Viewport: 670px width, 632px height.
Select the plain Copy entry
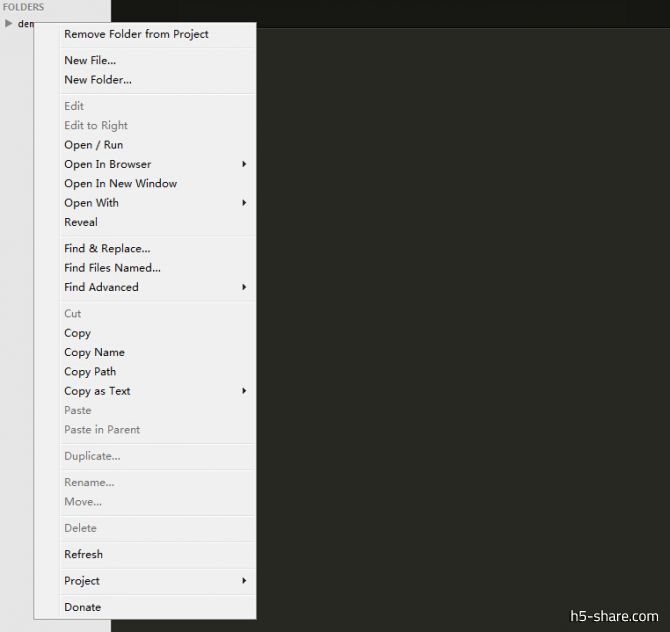pyautogui.click(x=145, y=333)
